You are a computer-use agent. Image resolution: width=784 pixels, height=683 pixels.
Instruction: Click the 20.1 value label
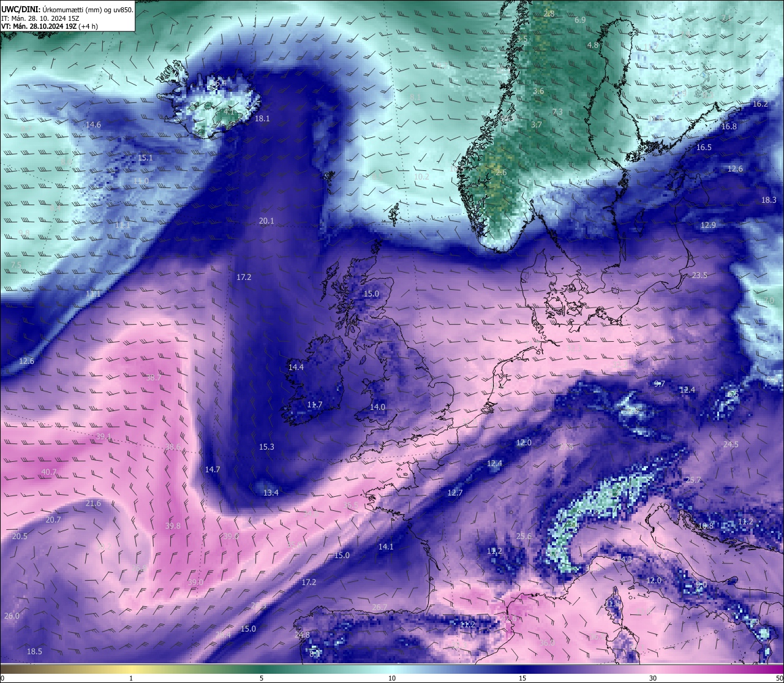click(x=266, y=221)
